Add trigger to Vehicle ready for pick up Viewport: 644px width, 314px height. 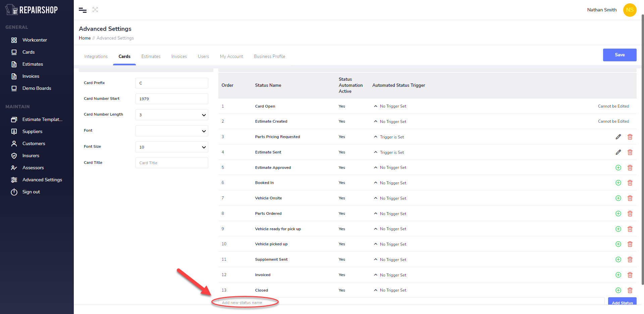coord(618,229)
